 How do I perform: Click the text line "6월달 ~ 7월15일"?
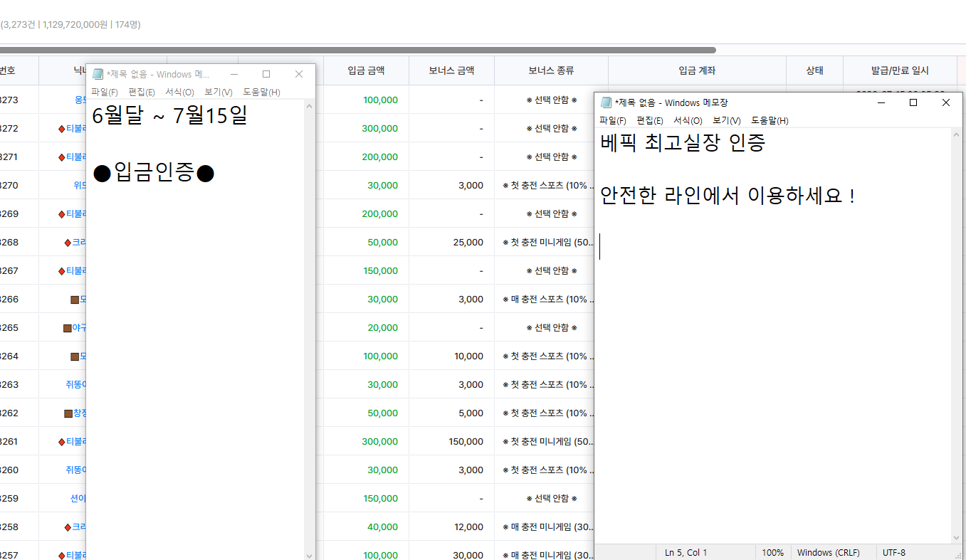click(x=170, y=115)
